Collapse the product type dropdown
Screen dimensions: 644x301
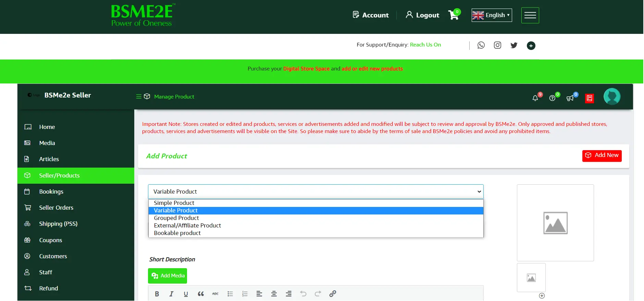(x=315, y=192)
